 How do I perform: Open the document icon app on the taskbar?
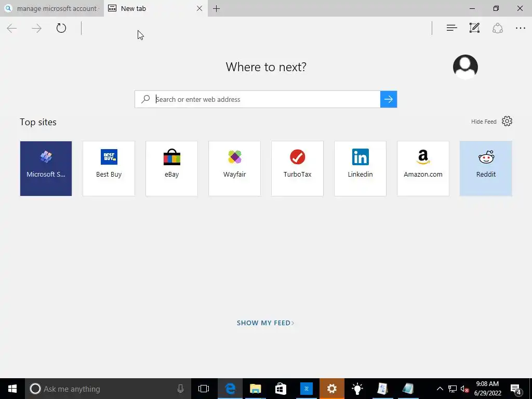point(383,389)
